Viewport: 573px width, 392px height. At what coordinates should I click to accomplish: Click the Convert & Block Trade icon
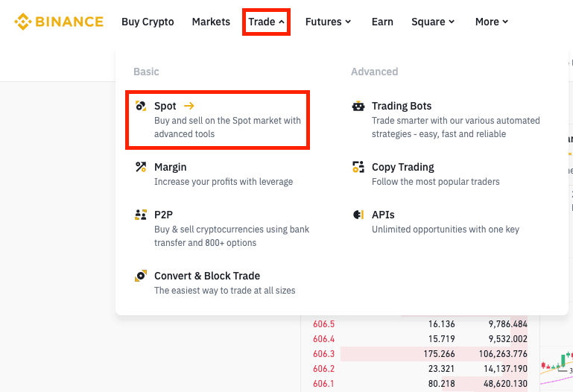141,276
